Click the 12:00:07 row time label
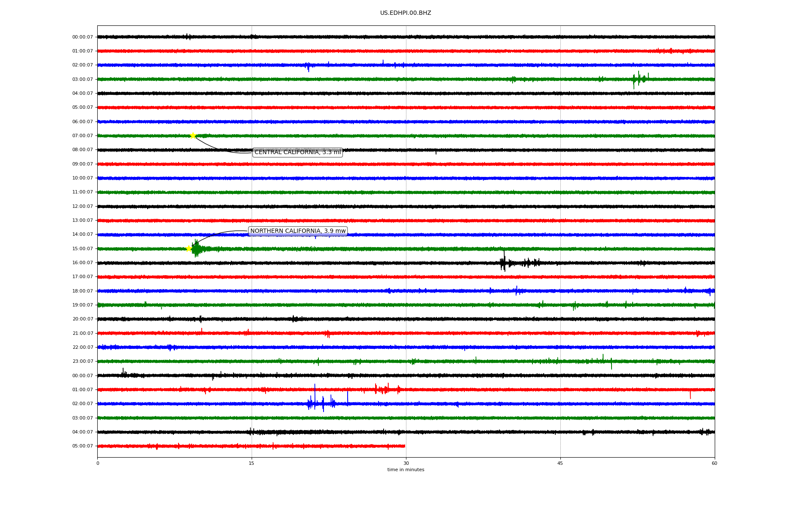The height and width of the screenshot is (508, 812). tap(82, 207)
